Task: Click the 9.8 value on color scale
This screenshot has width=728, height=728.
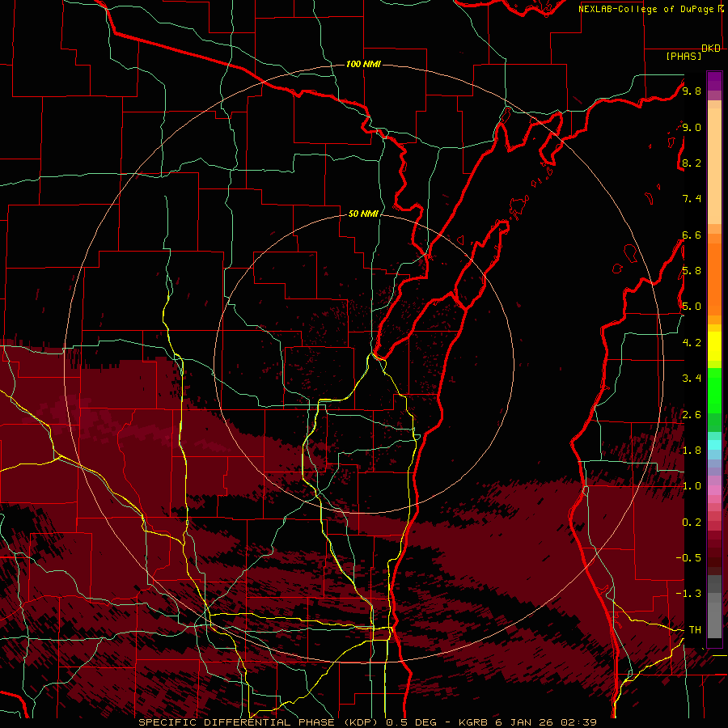Action: click(692, 91)
